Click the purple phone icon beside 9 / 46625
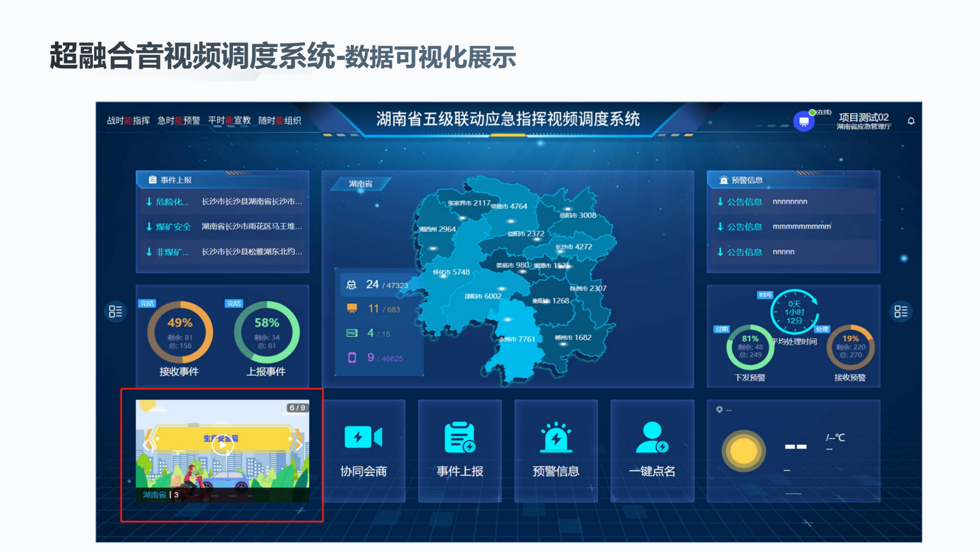 [x=352, y=358]
